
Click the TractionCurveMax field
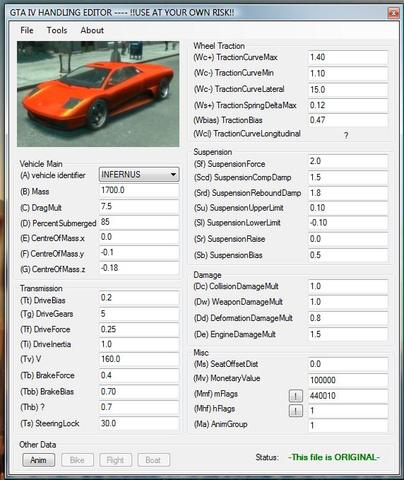click(x=348, y=57)
